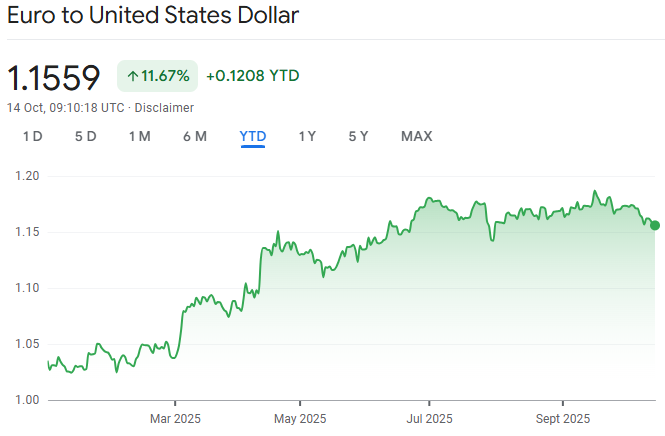Click the Sept 2025 axis label
This screenshot has width=665, height=436.
pos(563,417)
